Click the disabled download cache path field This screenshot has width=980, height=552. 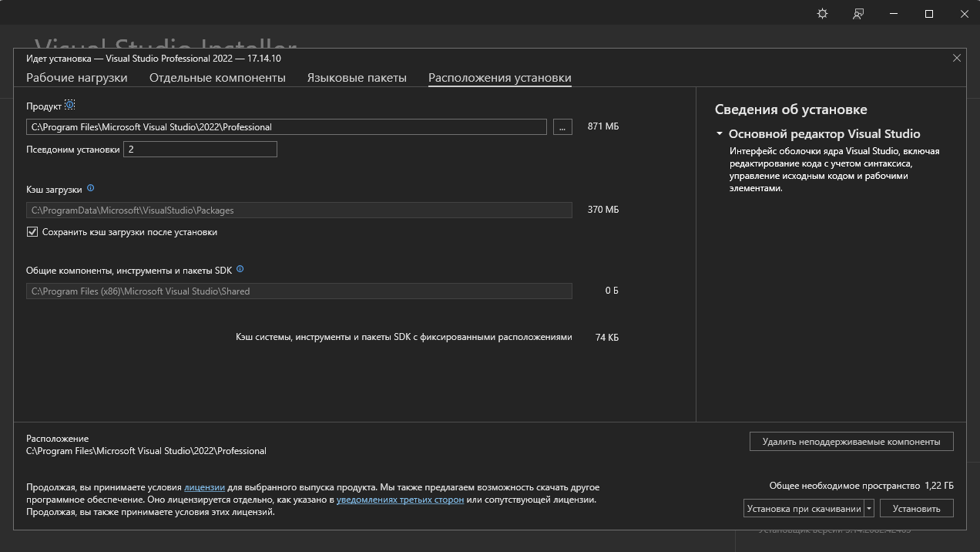[299, 210]
